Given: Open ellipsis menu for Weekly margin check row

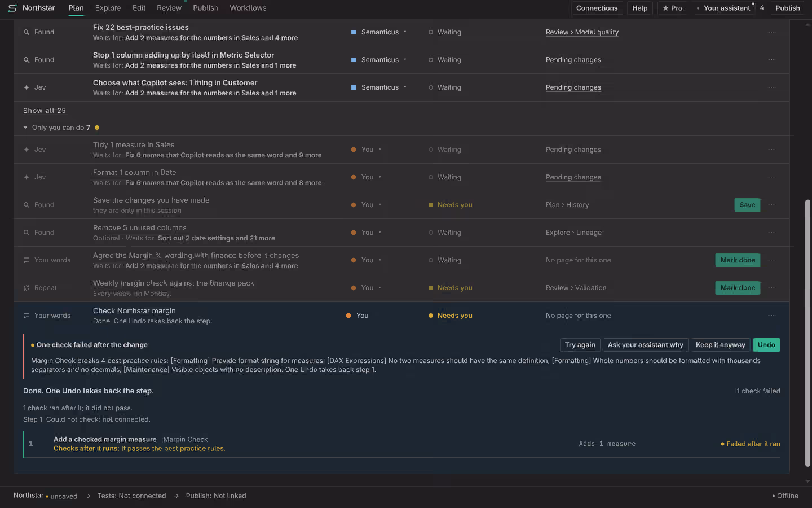Looking at the screenshot, I should 771,288.
